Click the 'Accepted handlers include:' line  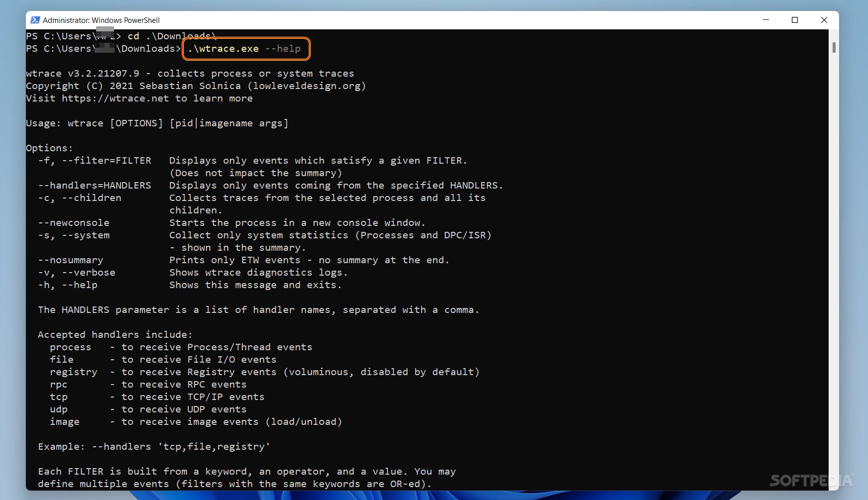[x=115, y=335]
